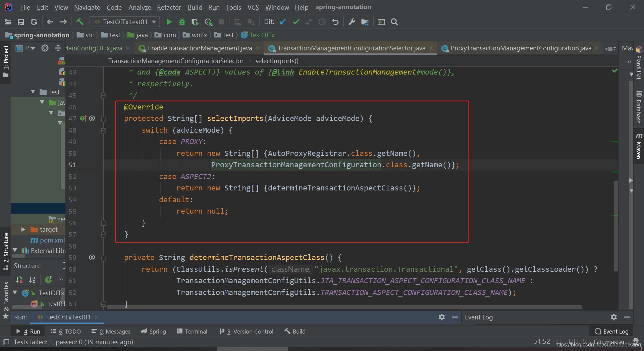The height and width of the screenshot is (351, 644).
Task: Commit changes with the green checkmark
Action: coord(296,22)
